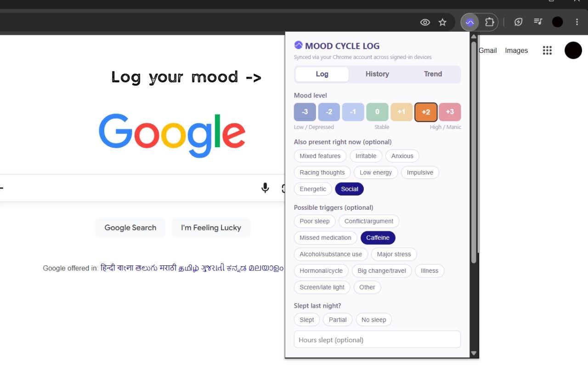Image resolution: width=588 pixels, height=368 pixels.
Task: Toggle the Racing thoughts chip
Action: (322, 172)
